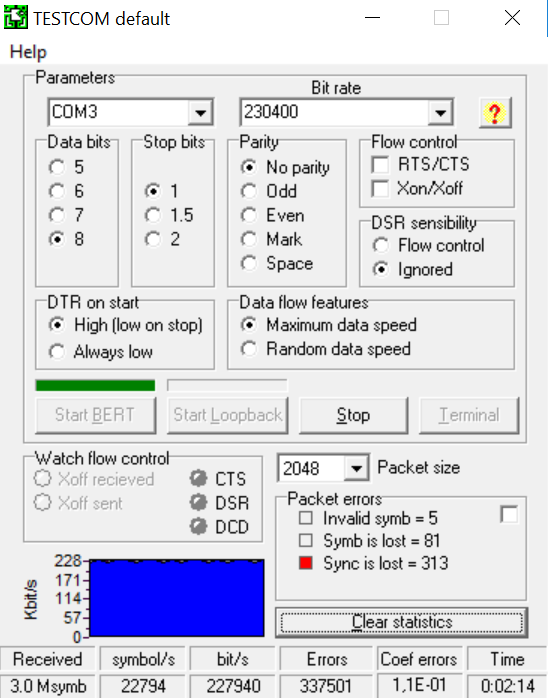The height and width of the screenshot is (698, 548).
Task: Open the Packet size 2048 dropdown
Action: coord(356,468)
